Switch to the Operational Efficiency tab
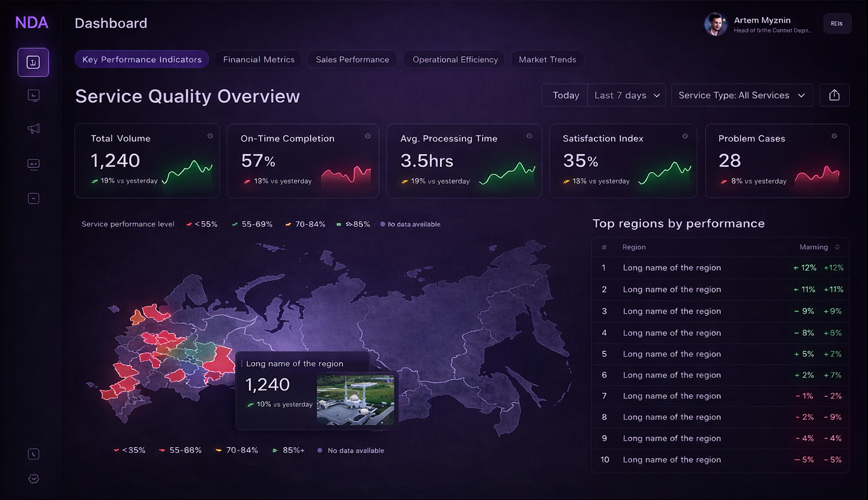 point(455,60)
